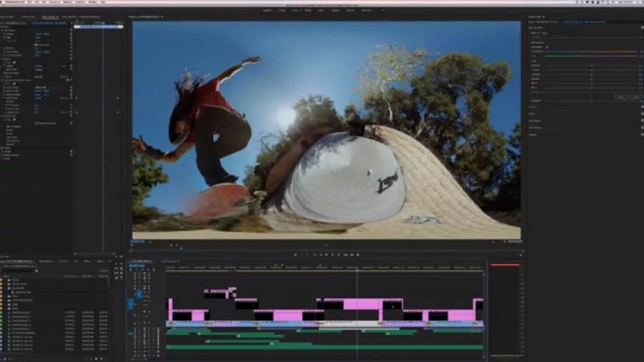Image resolution: width=644 pixels, height=362 pixels.
Task: Click the Reset button in Tone section
Action: [x=634, y=97]
